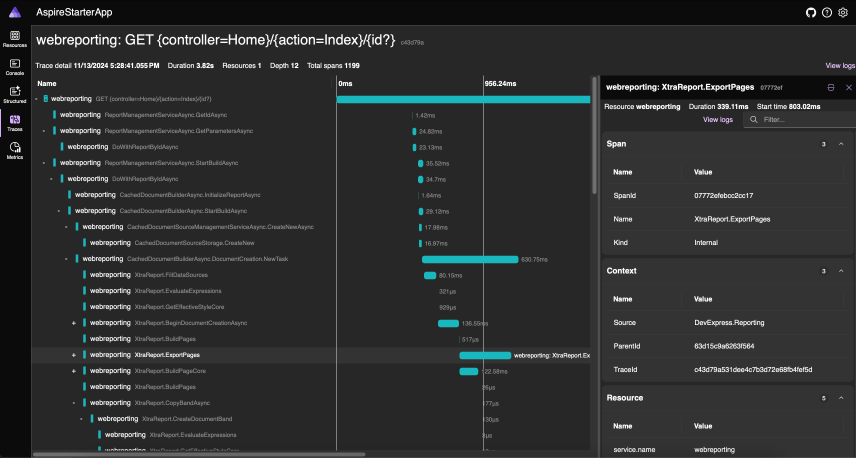Click the help question mark icon

[x=827, y=12]
